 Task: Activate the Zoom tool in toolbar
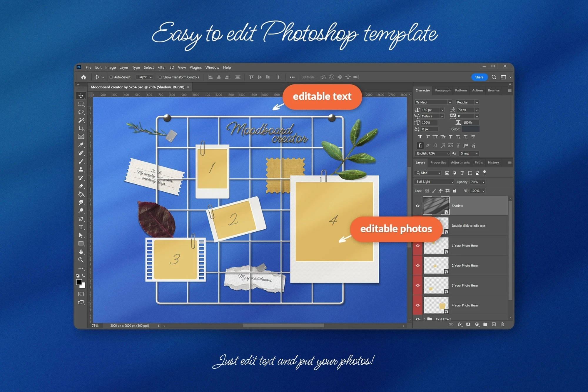coord(81,260)
